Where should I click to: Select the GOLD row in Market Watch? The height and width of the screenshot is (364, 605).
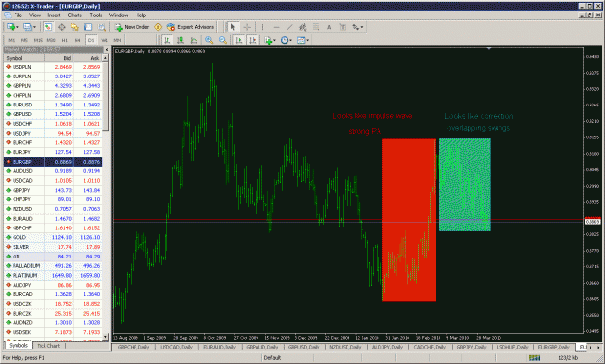pyautogui.click(x=53, y=237)
